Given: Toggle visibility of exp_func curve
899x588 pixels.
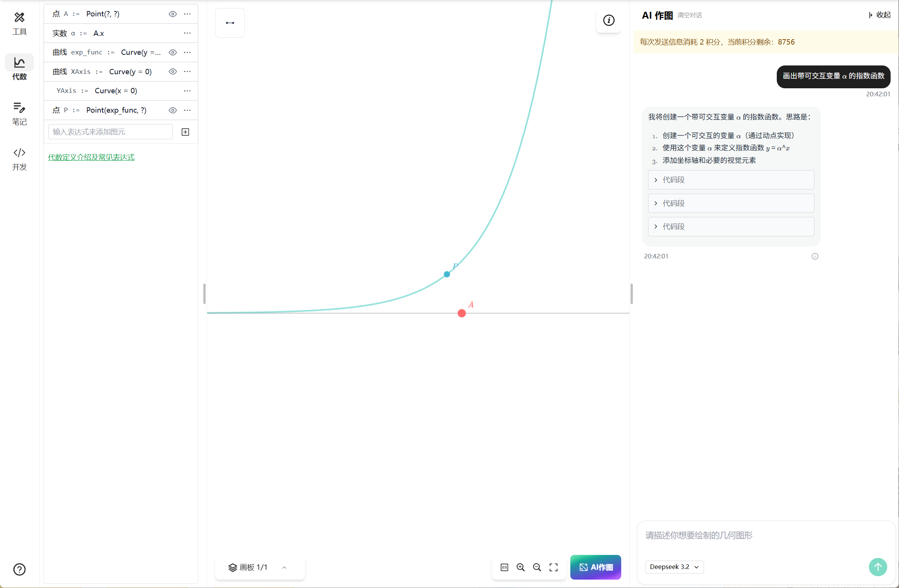Looking at the screenshot, I should pos(172,53).
